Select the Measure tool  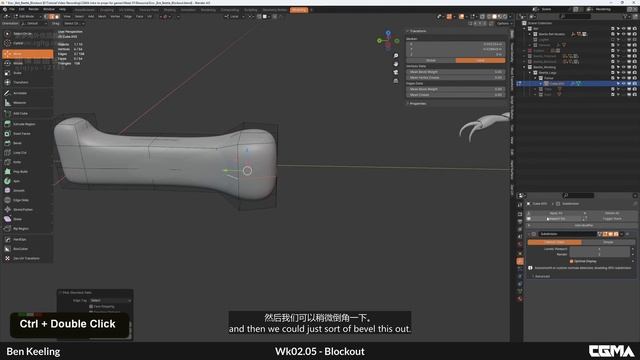click(27, 103)
